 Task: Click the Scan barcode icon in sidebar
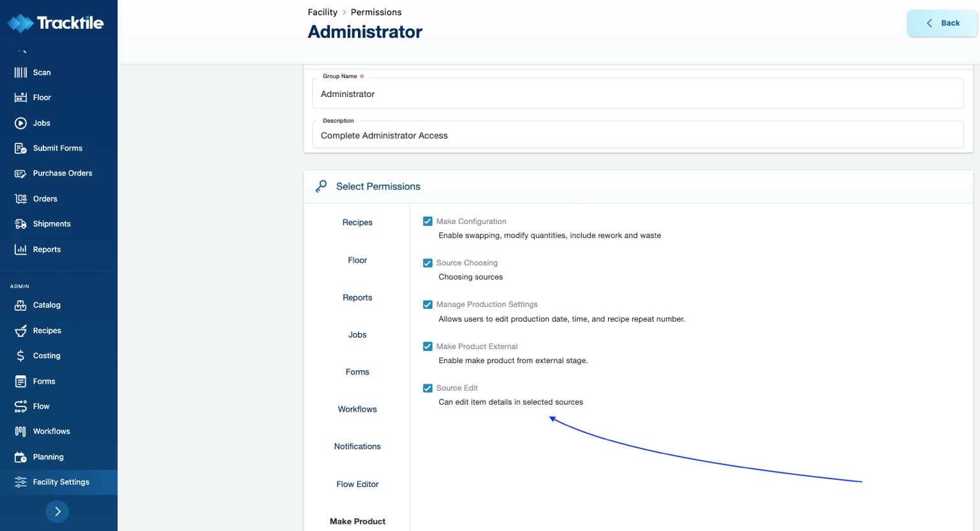[20, 73]
